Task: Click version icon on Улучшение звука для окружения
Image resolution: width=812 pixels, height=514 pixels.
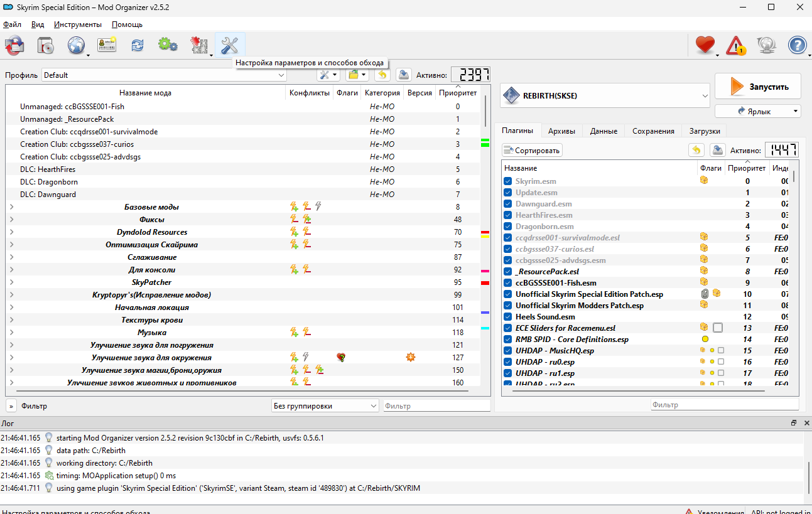Action: point(411,357)
